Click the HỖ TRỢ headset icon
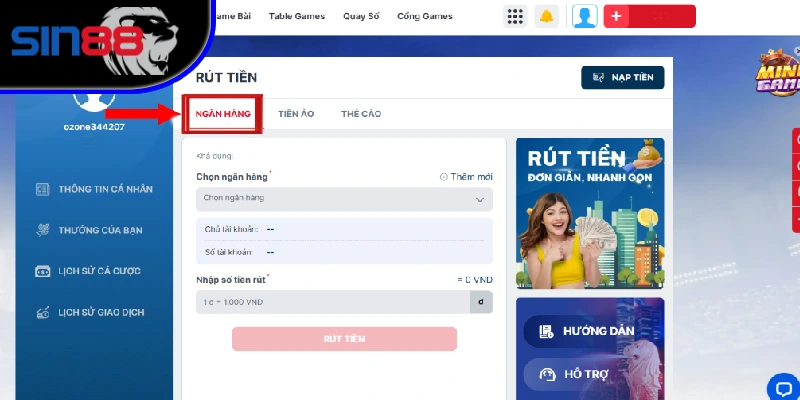 tap(547, 374)
